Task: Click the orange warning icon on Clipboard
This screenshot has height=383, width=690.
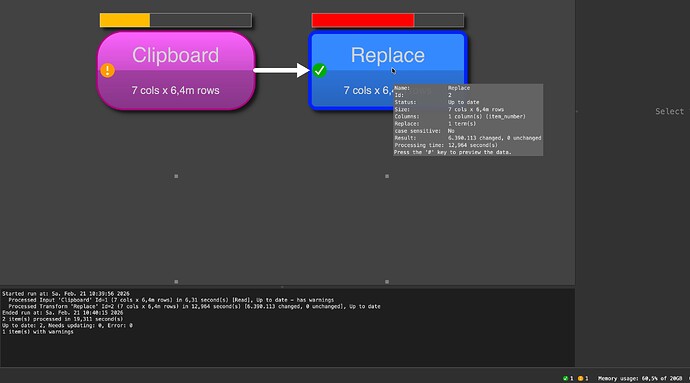Action: pos(107,70)
